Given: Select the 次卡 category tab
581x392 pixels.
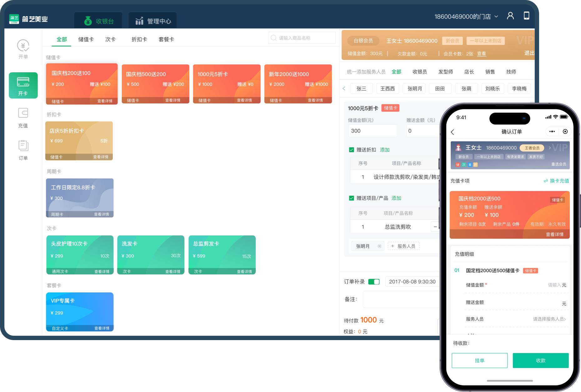Looking at the screenshot, I should pyautogui.click(x=110, y=39).
